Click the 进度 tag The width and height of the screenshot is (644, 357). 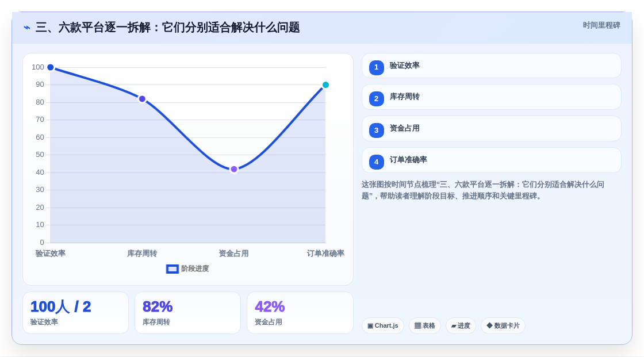461,326
